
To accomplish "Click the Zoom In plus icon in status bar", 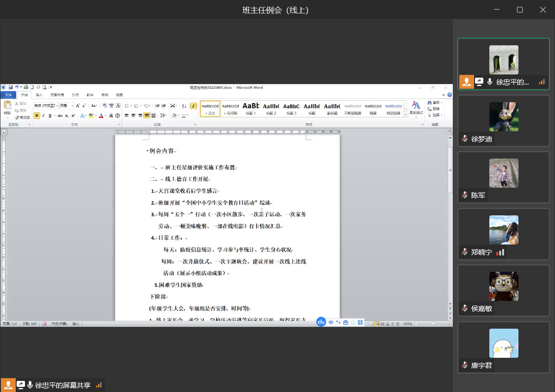I will pyautogui.click(x=449, y=324).
